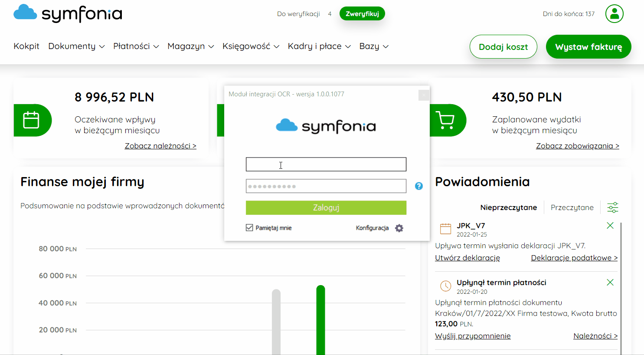
Task: Click the Symfonia logo in the OCR dialog
Action: [x=326, y=126]
